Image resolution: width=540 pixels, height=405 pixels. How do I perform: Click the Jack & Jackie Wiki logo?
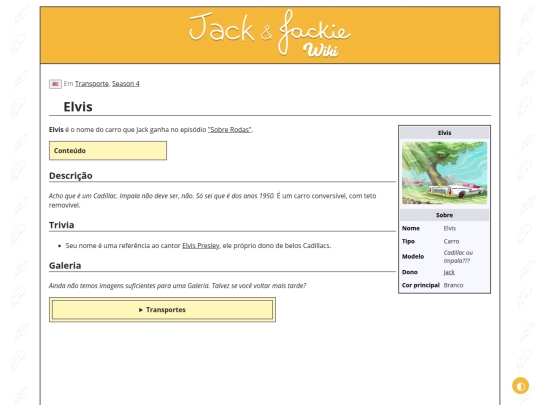point(270,34)
